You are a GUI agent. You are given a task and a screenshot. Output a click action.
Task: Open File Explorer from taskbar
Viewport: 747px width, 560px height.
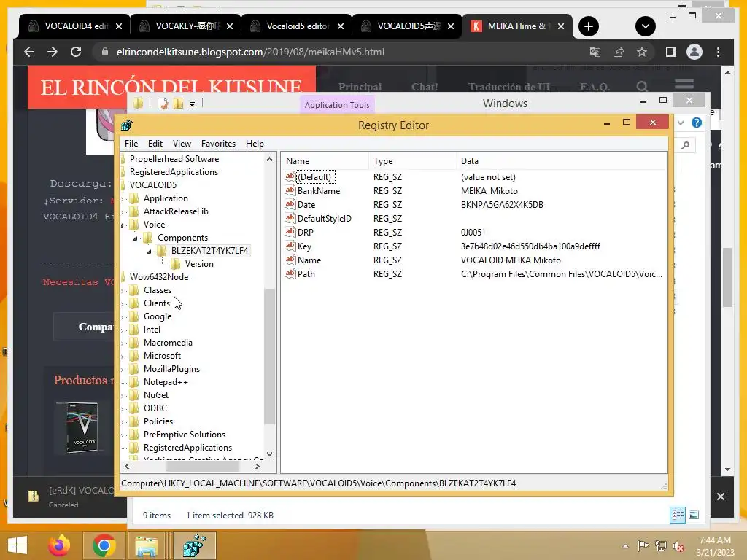click(x=146, y=545)
